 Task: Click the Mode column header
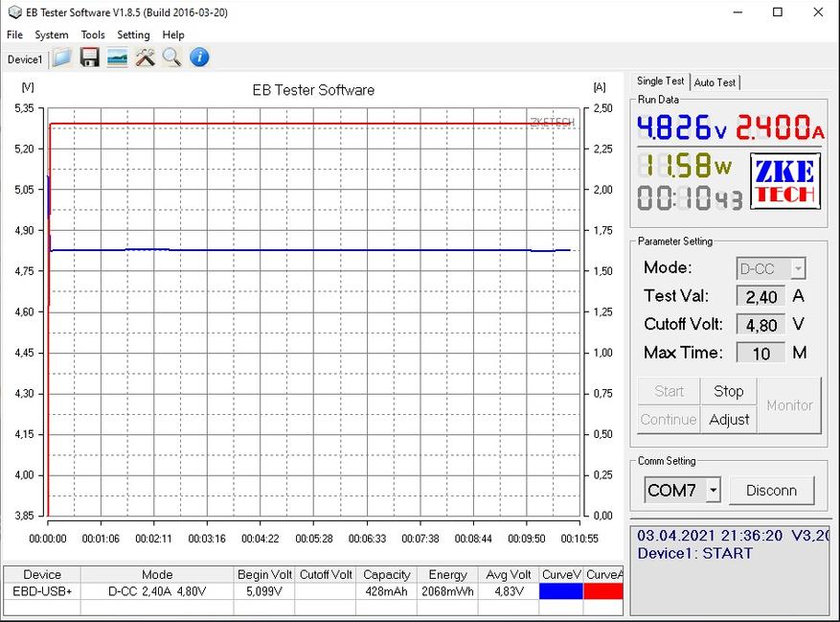[157, 574]
